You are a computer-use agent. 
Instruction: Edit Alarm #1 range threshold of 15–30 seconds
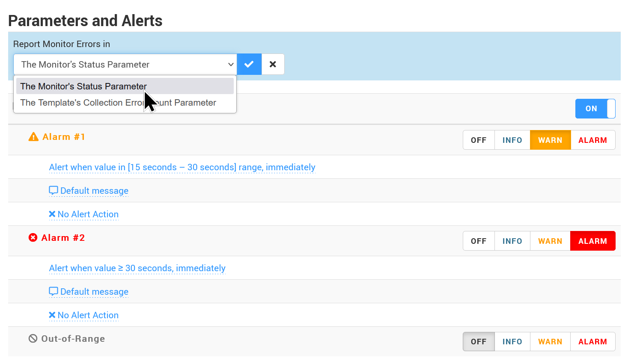182,167
